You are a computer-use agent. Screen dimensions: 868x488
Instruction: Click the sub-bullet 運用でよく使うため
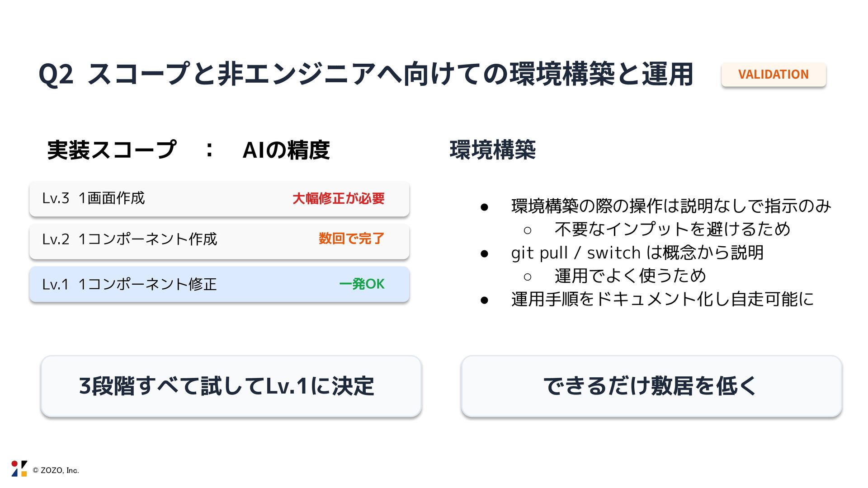(x=630, y=276)
